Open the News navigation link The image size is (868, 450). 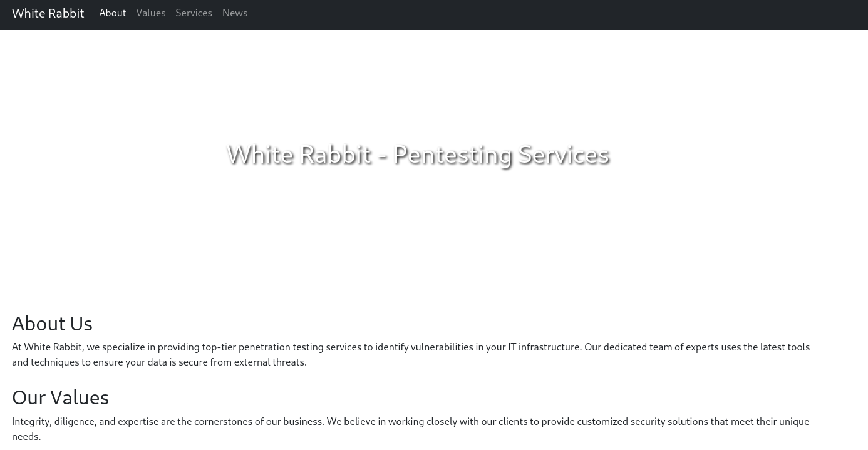point(235,13)
